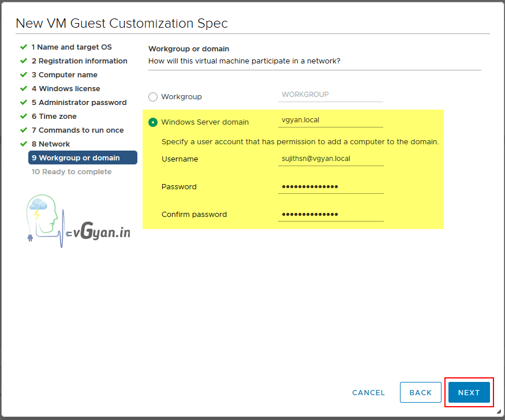
Task: Click the vgyan.local domain field
Action: click(x=330, y=120)
